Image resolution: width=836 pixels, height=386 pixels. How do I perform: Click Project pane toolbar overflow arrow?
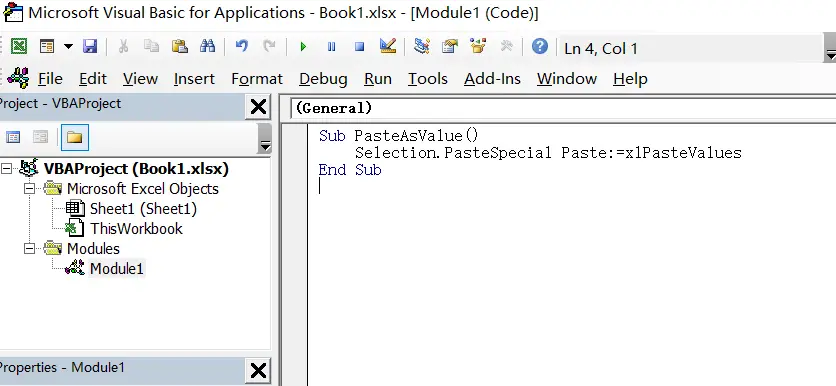264,138
